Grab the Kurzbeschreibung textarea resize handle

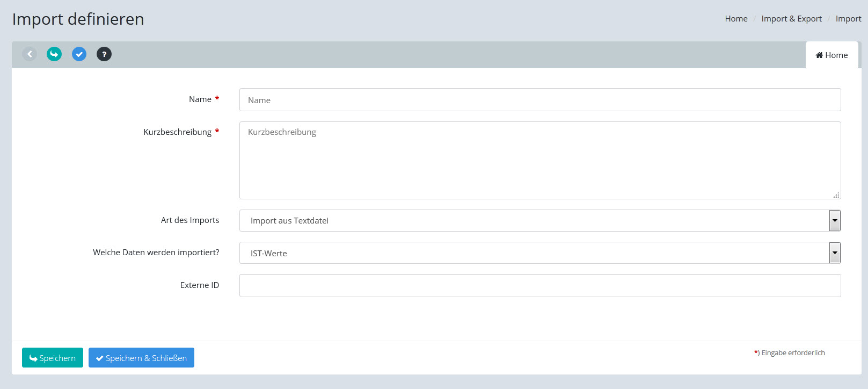click(x=836, y=195)
